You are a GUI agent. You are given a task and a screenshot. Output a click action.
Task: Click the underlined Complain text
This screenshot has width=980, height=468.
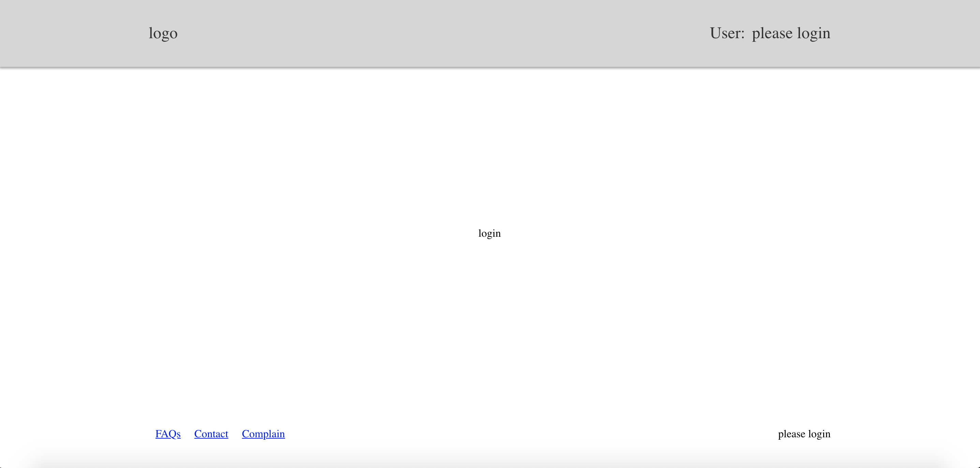pos(263,434)
